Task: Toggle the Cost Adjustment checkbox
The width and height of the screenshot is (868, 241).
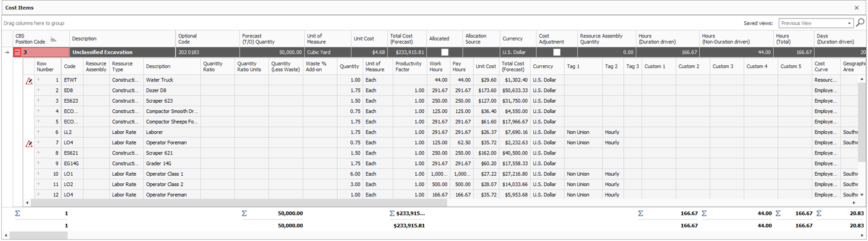Action: pos(556,52)
